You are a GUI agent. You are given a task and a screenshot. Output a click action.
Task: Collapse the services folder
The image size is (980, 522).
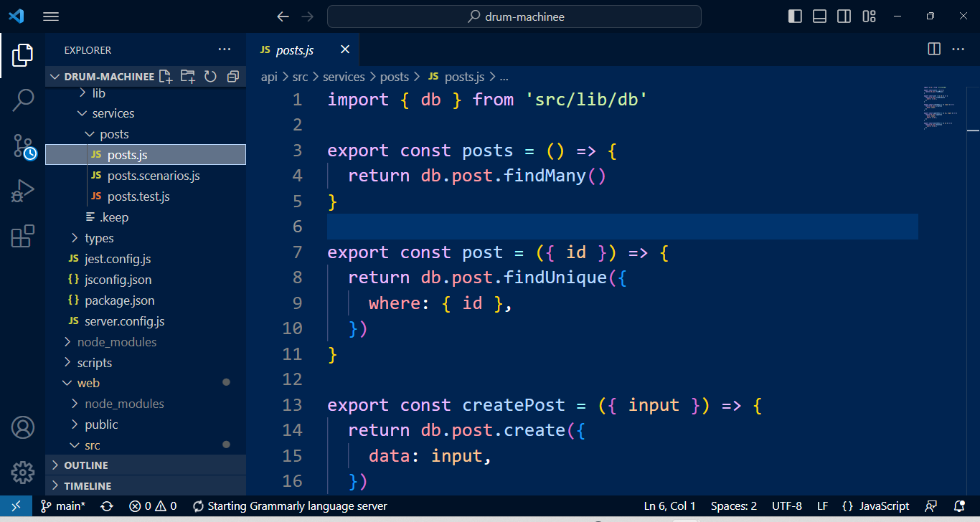tap(146, 113)
